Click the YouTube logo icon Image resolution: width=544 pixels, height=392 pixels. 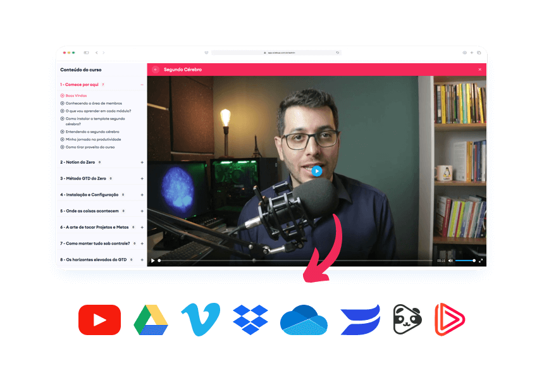(x=99, y=319)
